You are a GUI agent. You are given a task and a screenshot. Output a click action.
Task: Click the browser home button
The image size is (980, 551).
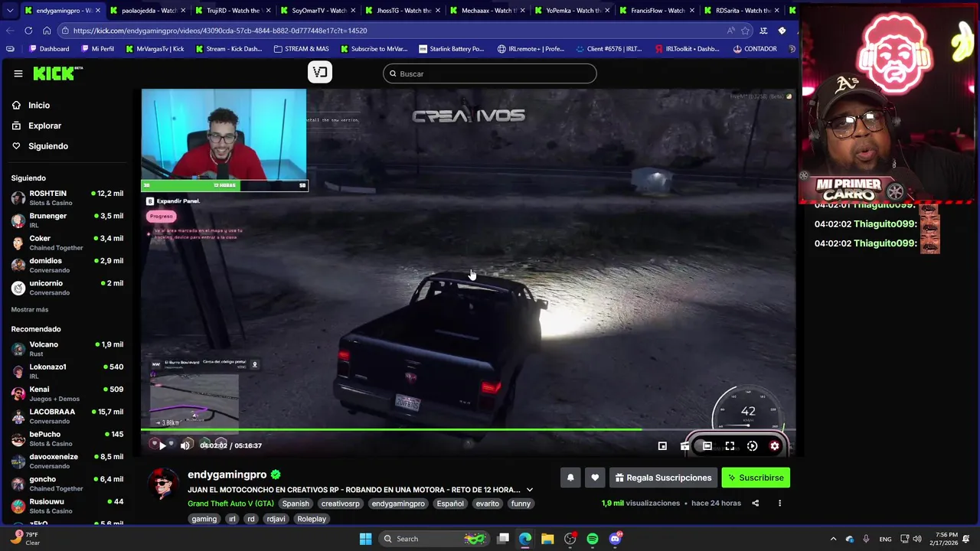point(47,31)
